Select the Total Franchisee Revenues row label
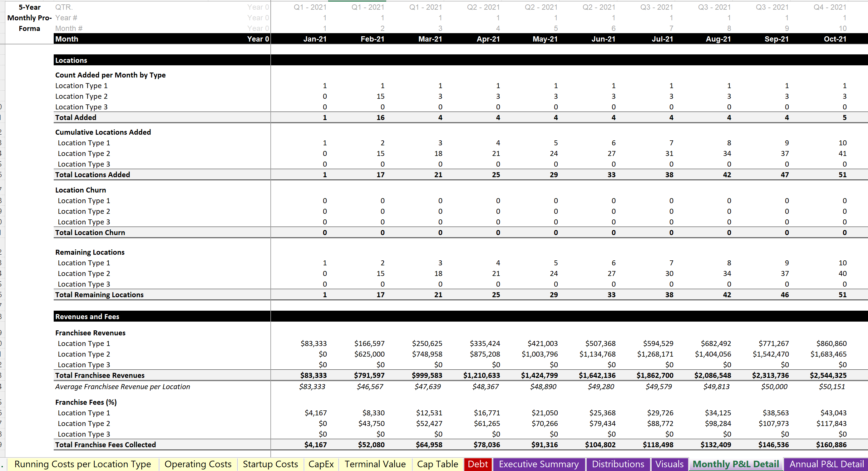The height and width of the screenshot is (471, 868). (x=100, y=375)
